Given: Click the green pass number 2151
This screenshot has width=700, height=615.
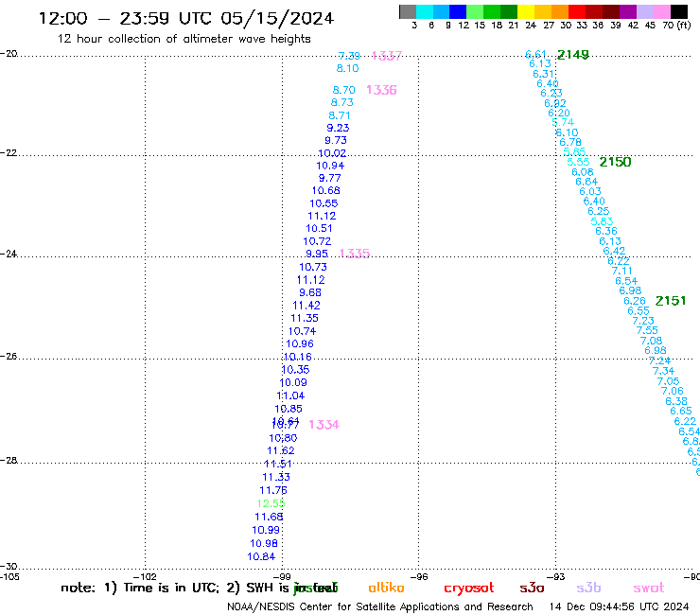Looking at the screenshot, I should click(x=671, y=301).
